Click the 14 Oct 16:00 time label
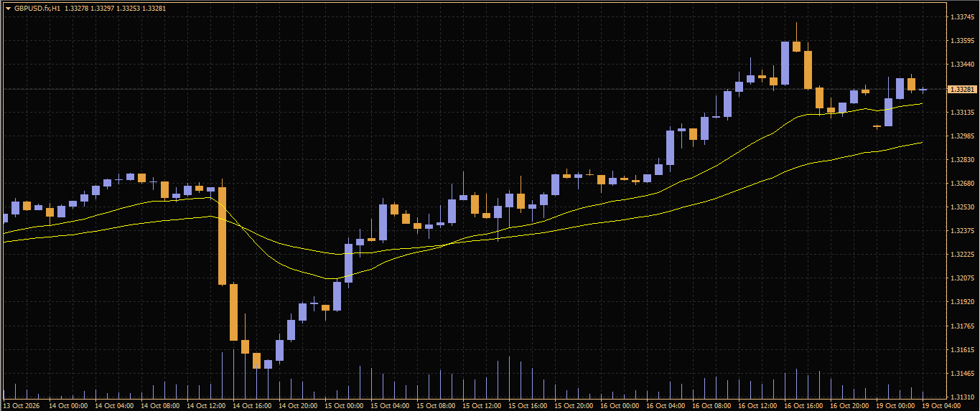The width and height of the screenshot is (980, 411). pyautogui.click(x=252, y=406)
